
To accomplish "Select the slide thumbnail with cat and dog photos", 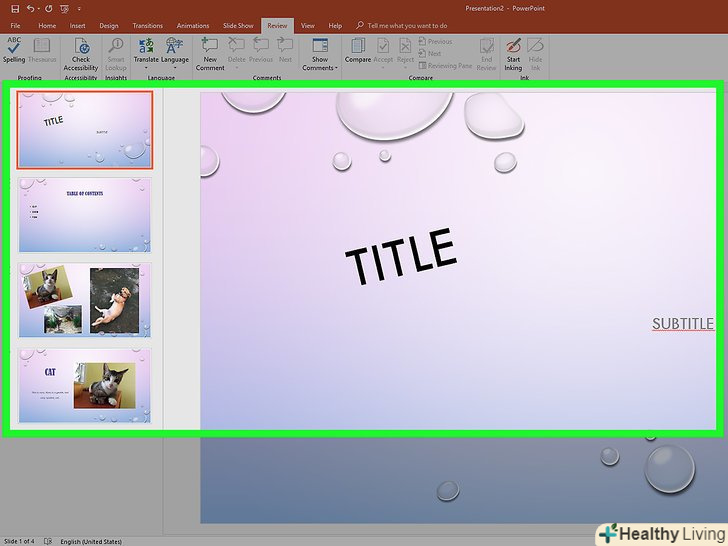I will click(85, 300).
